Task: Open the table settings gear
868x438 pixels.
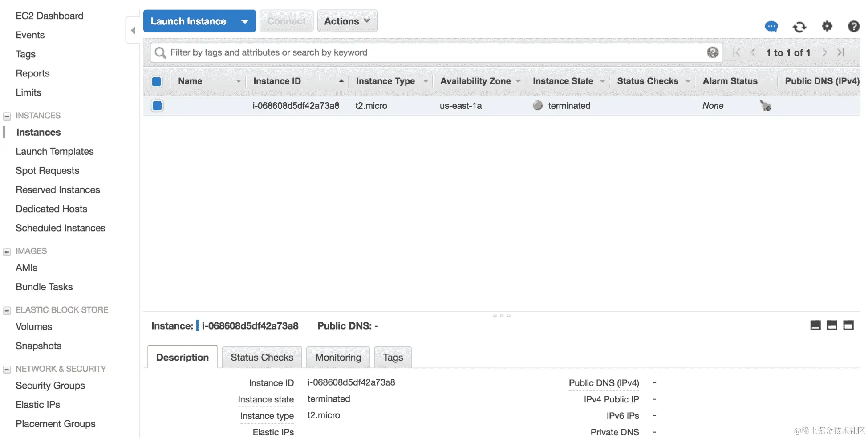Action: click(827, 26)
